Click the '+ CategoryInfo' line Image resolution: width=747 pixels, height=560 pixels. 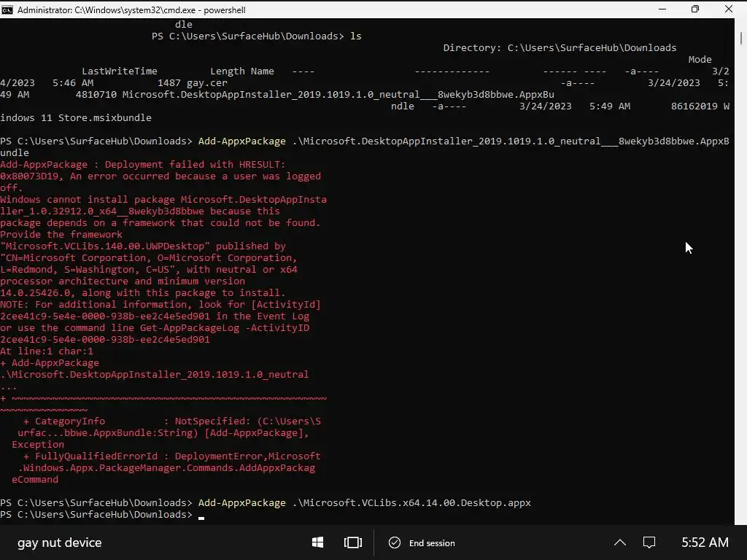coord(172,421)
